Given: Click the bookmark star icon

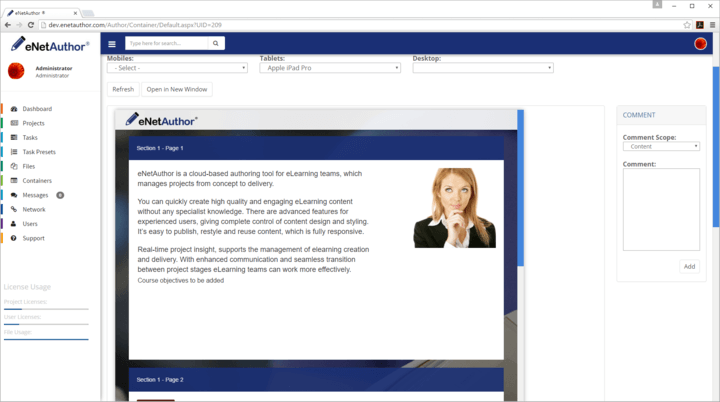Looking at the screenshot, I should 687,25.
